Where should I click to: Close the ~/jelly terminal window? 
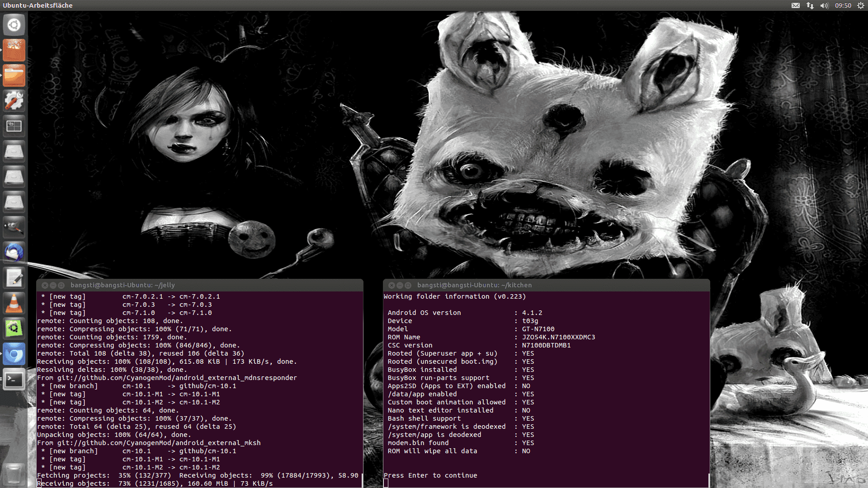point(45,285)
